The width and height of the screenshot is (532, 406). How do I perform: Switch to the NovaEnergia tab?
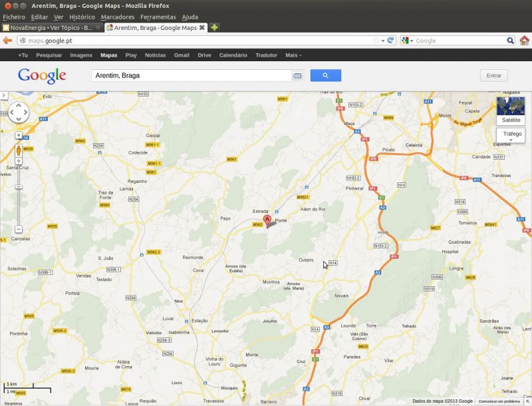(x=52, y=28)
